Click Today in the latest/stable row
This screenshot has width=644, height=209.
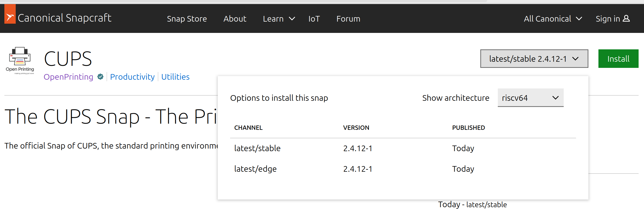463,148
